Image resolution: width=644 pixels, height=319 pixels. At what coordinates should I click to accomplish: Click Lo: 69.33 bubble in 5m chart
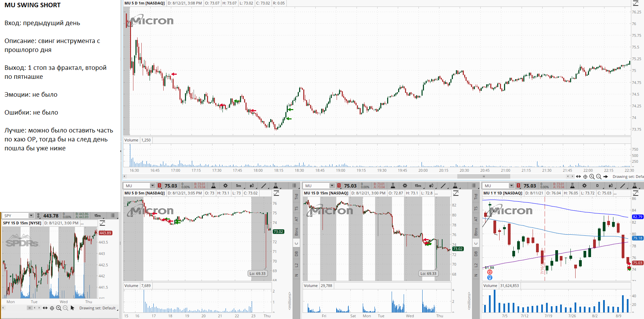click(258, 274)
